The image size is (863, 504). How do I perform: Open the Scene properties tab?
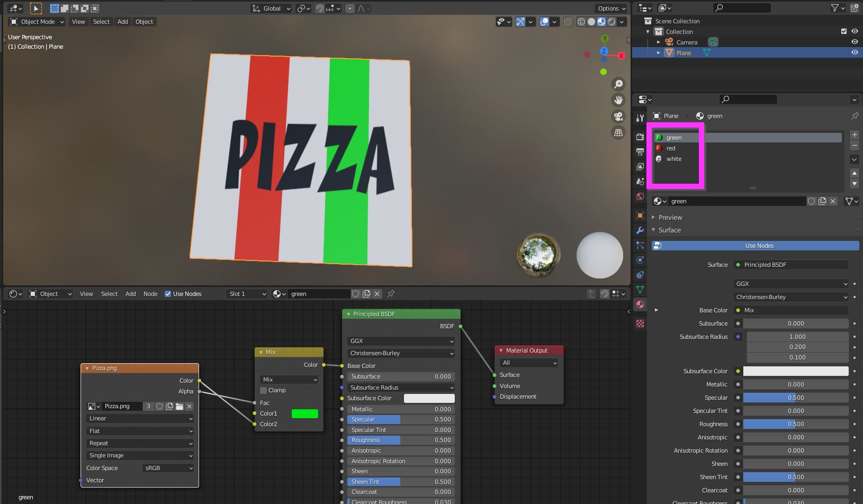tap(640, 182)
